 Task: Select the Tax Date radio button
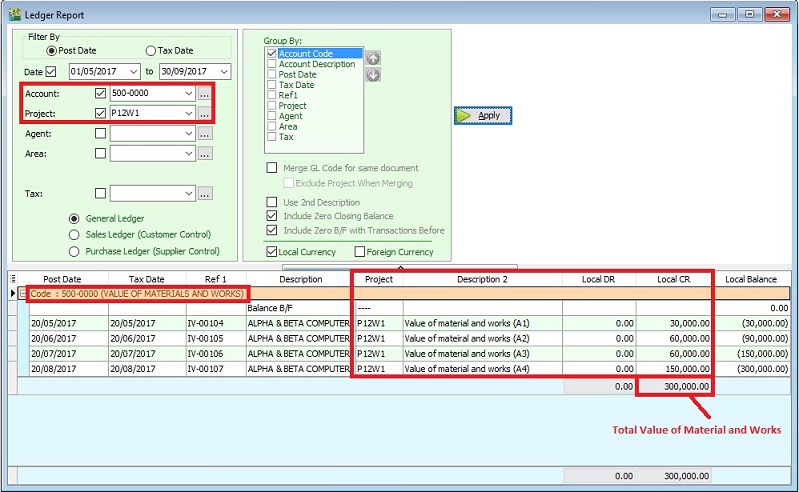click(151, 51)
